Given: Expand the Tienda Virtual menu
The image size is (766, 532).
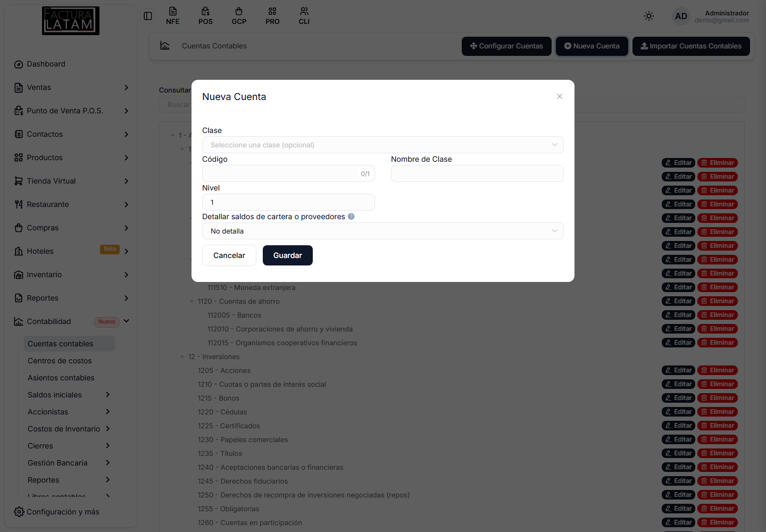Looking at the screenshot, I should [x=71, y=181].
